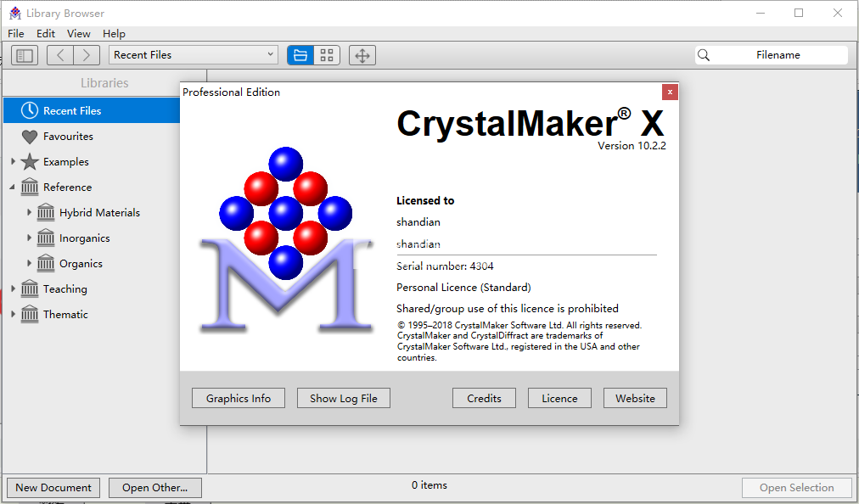Select Thematic library
This screenshot has width=859, height=504.
(65, 315)
